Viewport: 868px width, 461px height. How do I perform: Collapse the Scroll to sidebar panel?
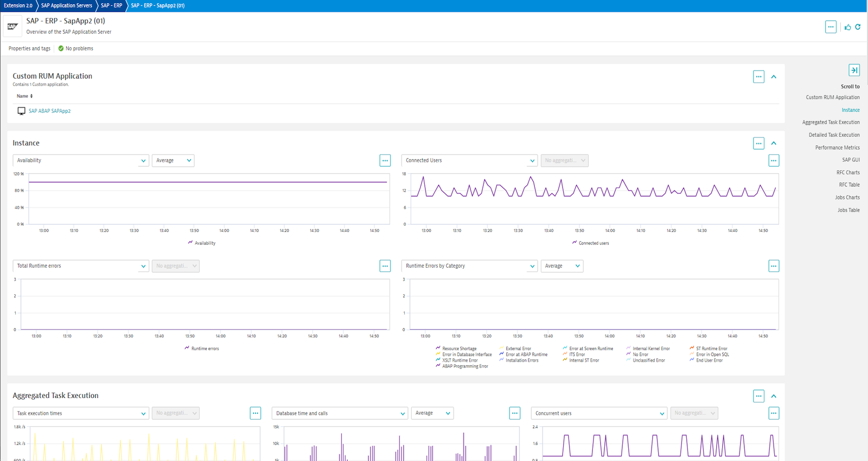coord(854,70)
